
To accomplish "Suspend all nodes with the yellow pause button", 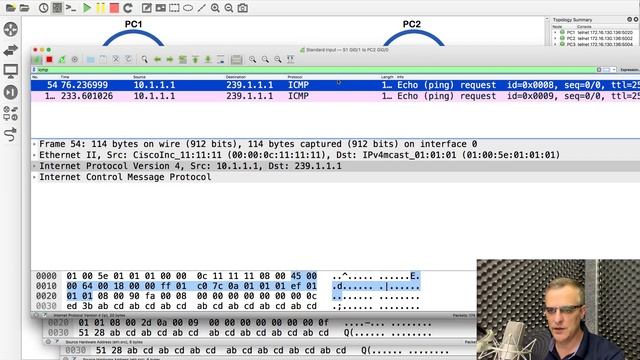I will 100,8.
